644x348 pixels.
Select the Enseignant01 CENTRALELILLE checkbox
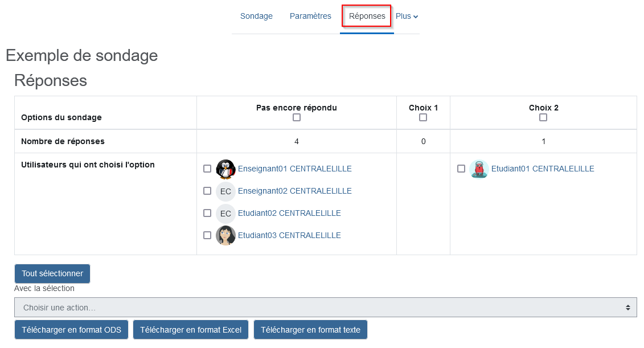(207, 169)
